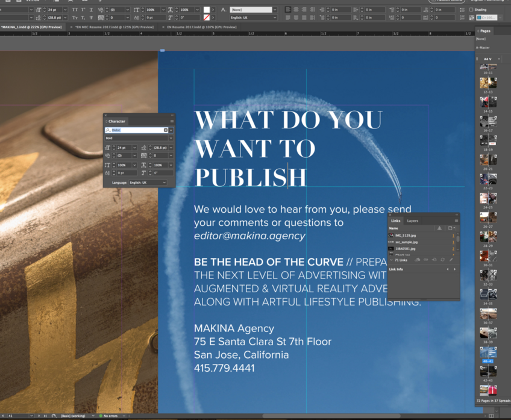Screen dimensions: 511x420
Task: Relink selected link from CC Libraries
Action: point(417,260)
